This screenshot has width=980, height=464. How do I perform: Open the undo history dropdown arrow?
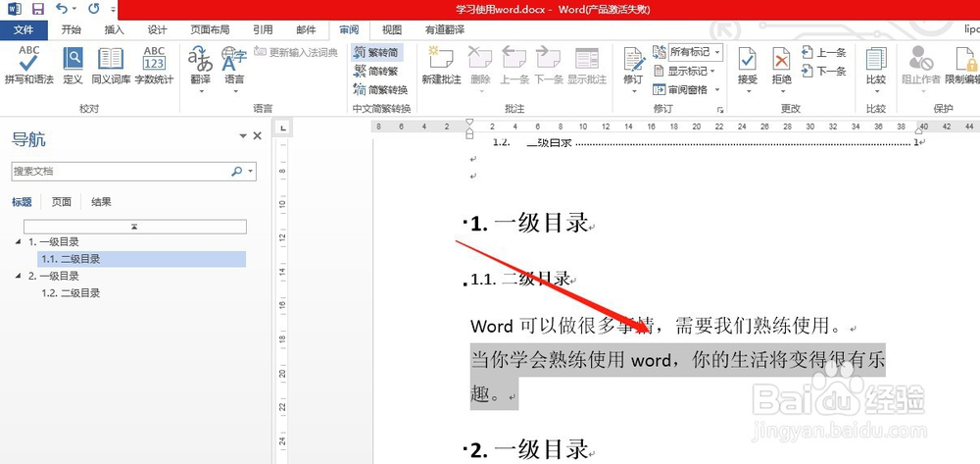click(73, 10)
